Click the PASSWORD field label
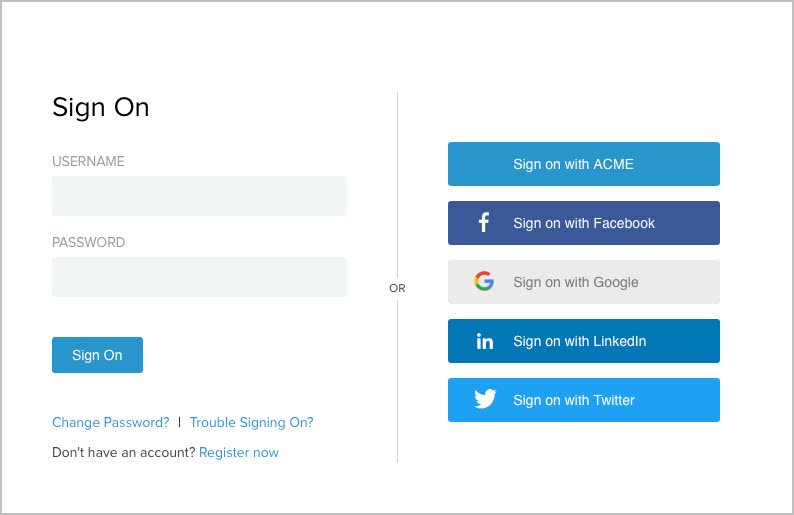This screenshot has height=515, width=794. point(88,242)
